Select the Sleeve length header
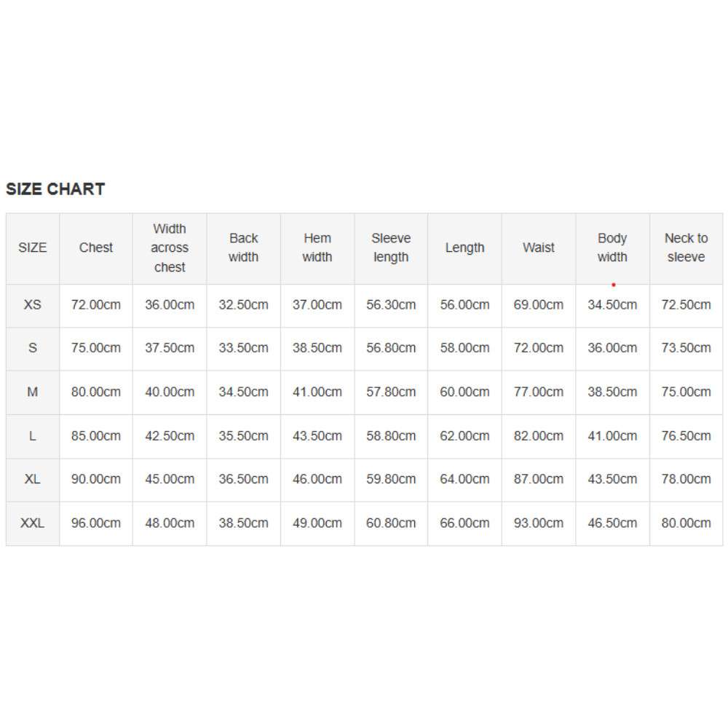 coord(391,248)
